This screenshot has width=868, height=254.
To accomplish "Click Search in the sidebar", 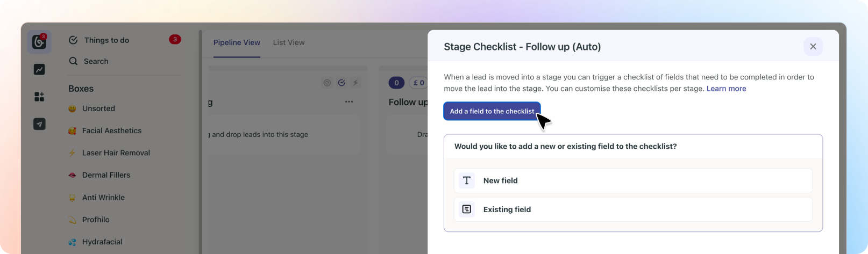I will click(x=96, y=61).
